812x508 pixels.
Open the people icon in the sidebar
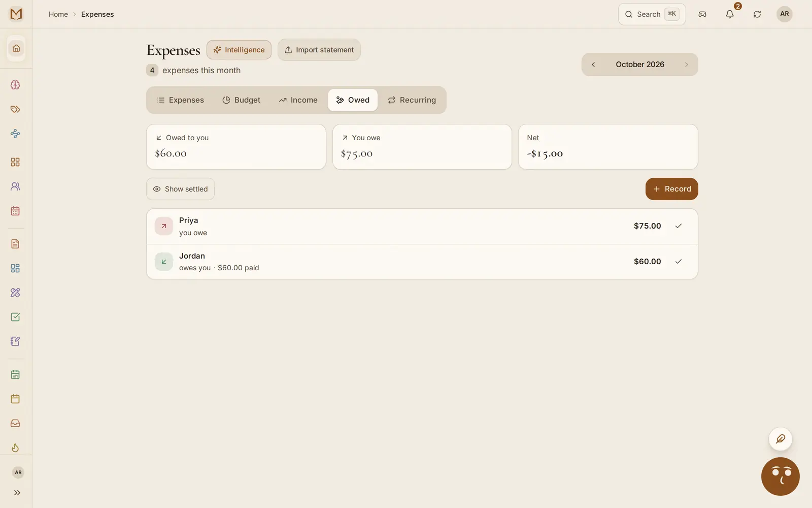[15, 186]
